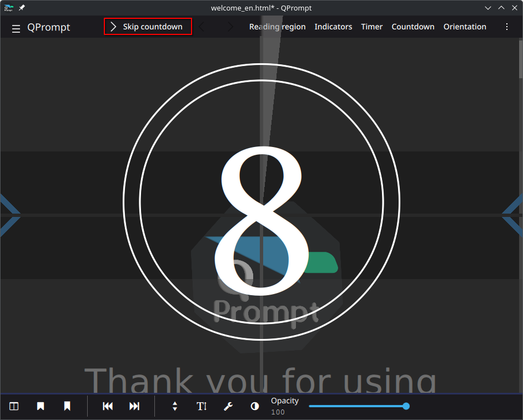This screenshot has height=420, width=523.
Task: Click the QPrompt app icon in title bar
Action: coord(8,8)
